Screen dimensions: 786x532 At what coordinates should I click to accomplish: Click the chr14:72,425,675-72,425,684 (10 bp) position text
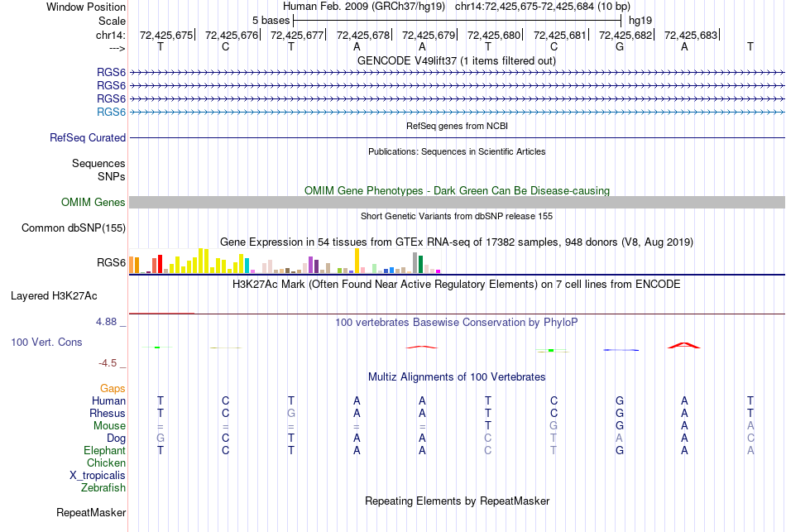click(x=543, y=7)
